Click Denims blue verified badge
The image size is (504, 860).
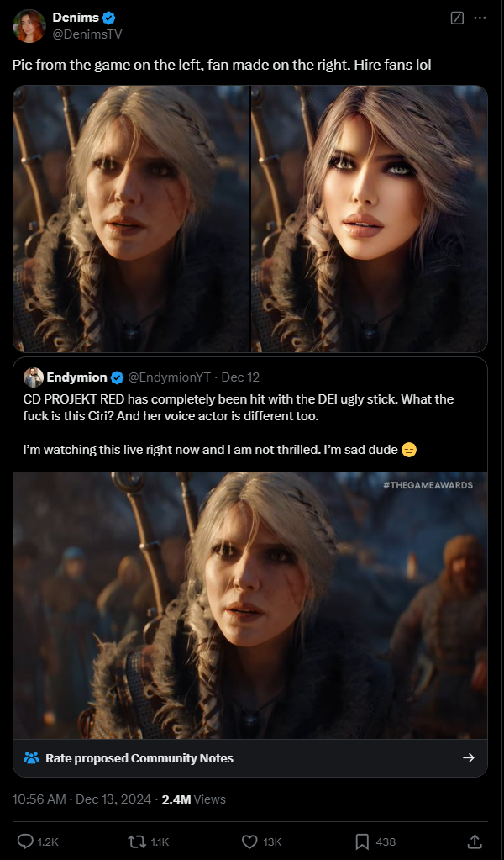coord(109,18)
